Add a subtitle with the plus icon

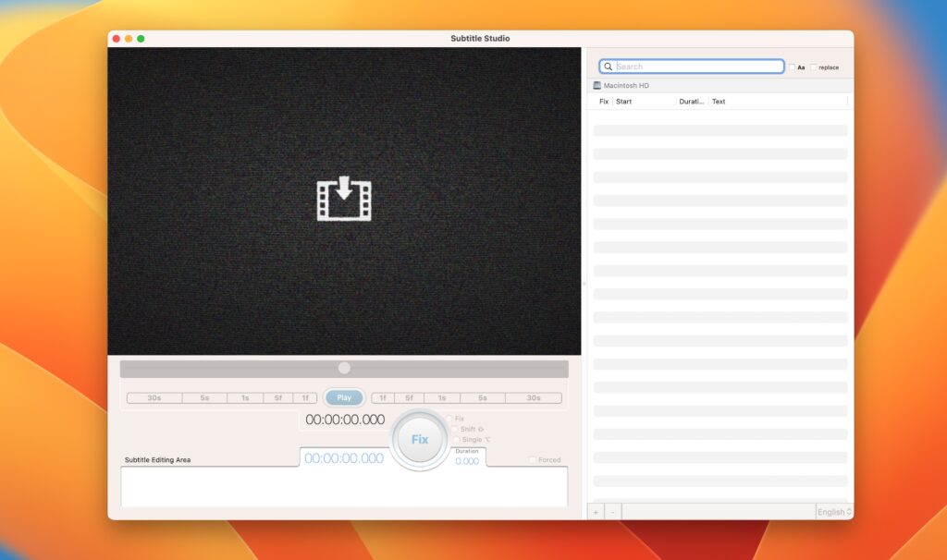point(596,510)
